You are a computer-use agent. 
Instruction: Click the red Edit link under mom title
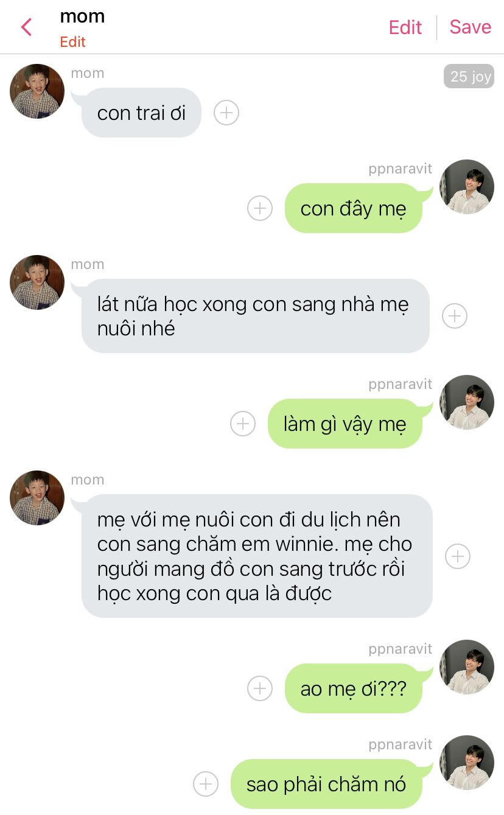click(72, 42)
